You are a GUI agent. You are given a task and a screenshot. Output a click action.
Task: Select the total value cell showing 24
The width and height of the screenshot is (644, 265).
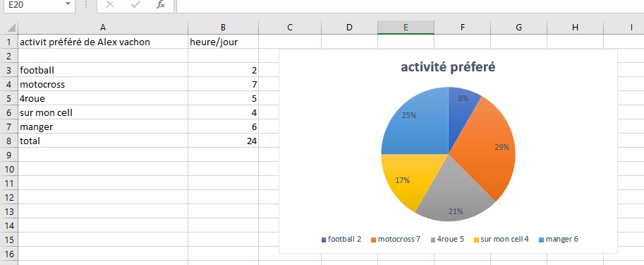(223, 141)
